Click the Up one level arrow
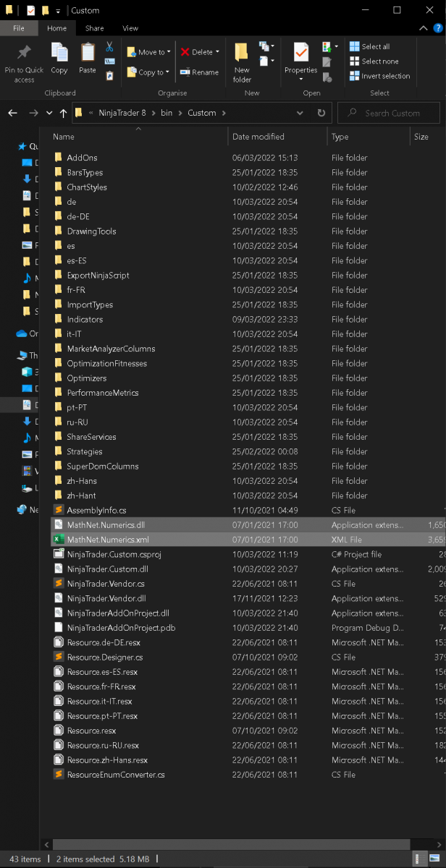Viewport: 446px width, 868px height. click(64, 113)
